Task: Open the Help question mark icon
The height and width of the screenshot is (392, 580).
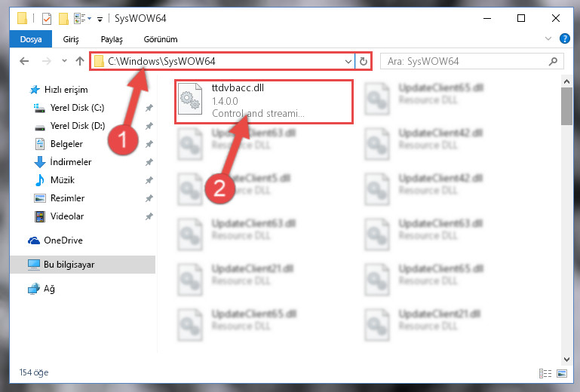Action: coord(564,39)
